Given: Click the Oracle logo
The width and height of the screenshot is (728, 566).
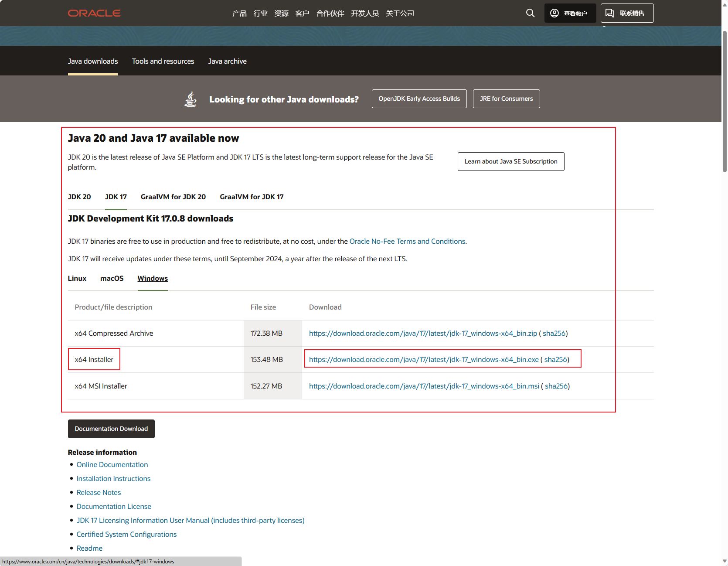Looking at the screenshot, I should pyautogui.click(x=94, y=13).
